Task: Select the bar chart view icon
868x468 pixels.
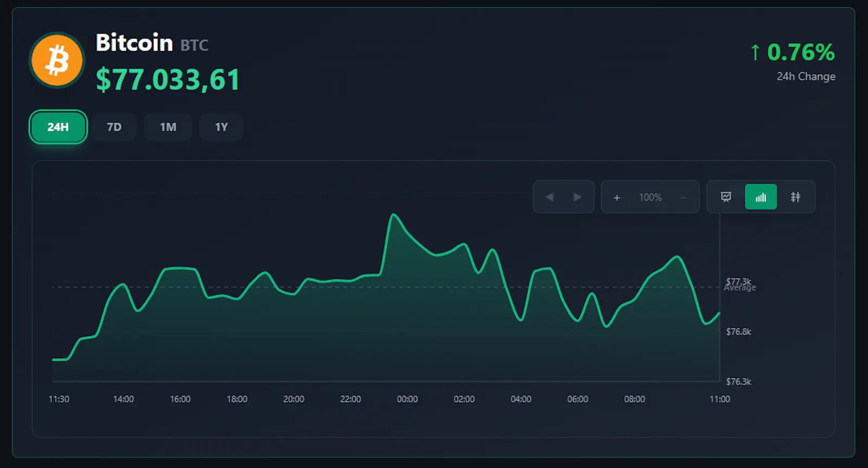Action: coord(761,197)
